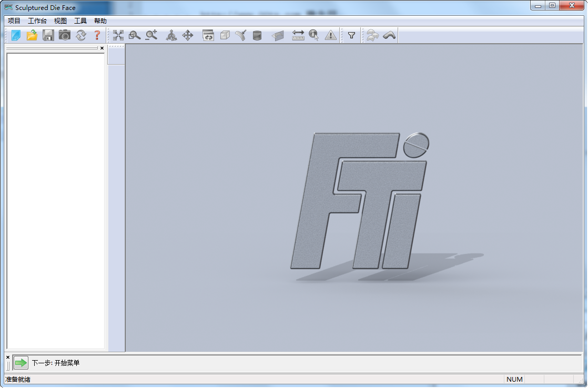Click inside the empty white project tree area
Image resolution: width=588 pixels, height=388 pixels.
(56, 201)
